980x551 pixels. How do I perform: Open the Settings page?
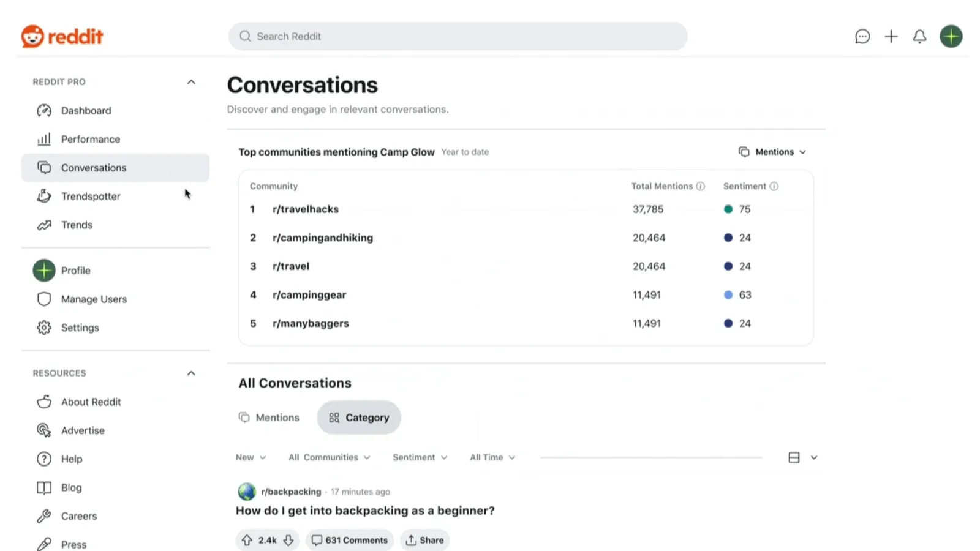coord(115,328)
